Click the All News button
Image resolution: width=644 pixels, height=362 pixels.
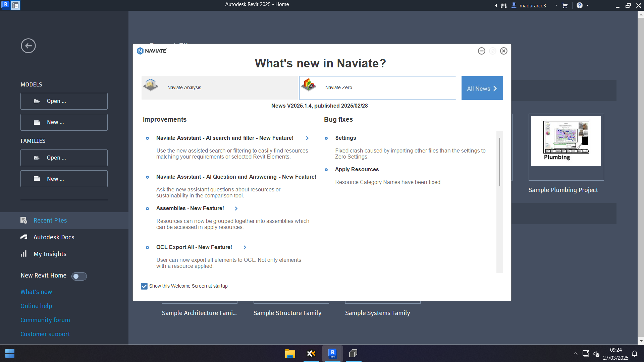(x=482, y=88)
